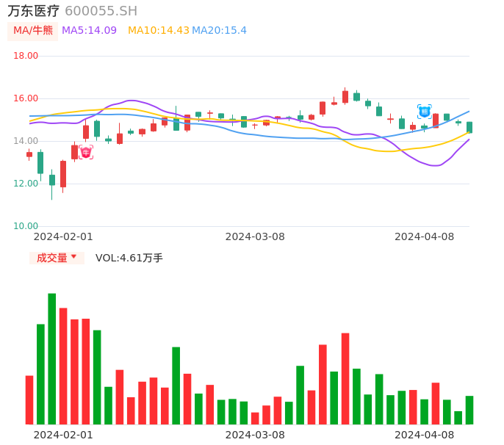
Task: Click the 14.00 price axis label
Action: click(x=26, y=141)
